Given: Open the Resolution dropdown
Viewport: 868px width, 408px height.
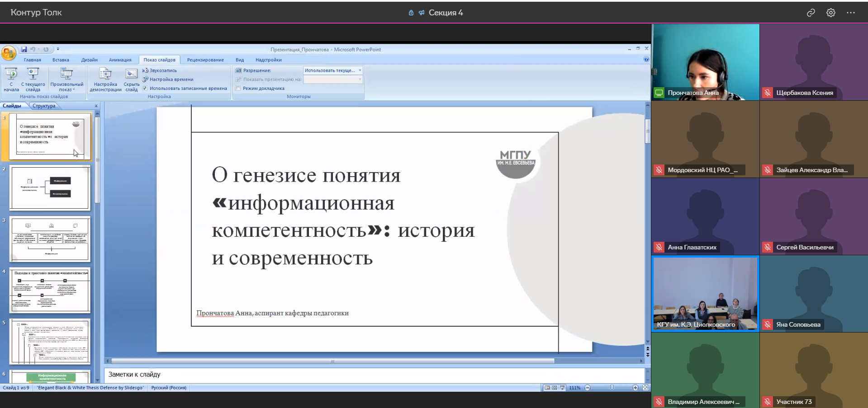Looking at the screenshot, I should 333,70.
